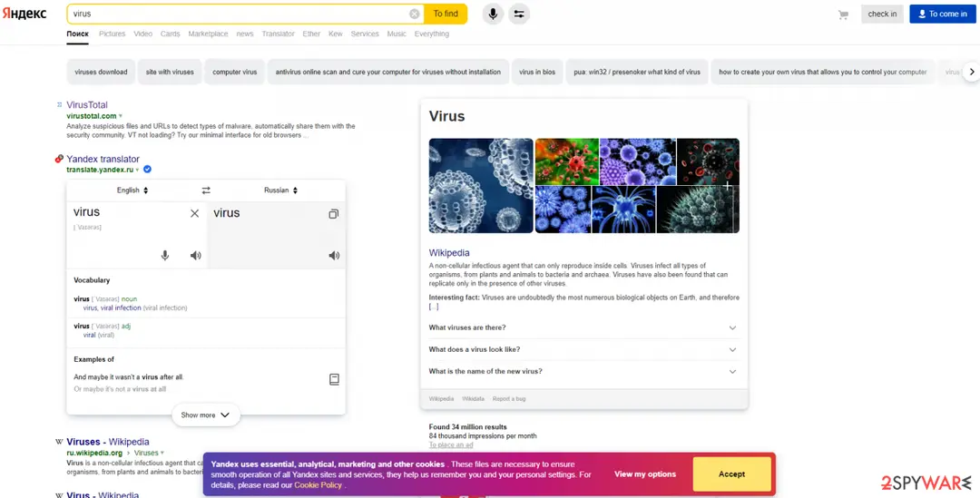Select "viruses download" suggestion chip

click(x=101, y=72)
